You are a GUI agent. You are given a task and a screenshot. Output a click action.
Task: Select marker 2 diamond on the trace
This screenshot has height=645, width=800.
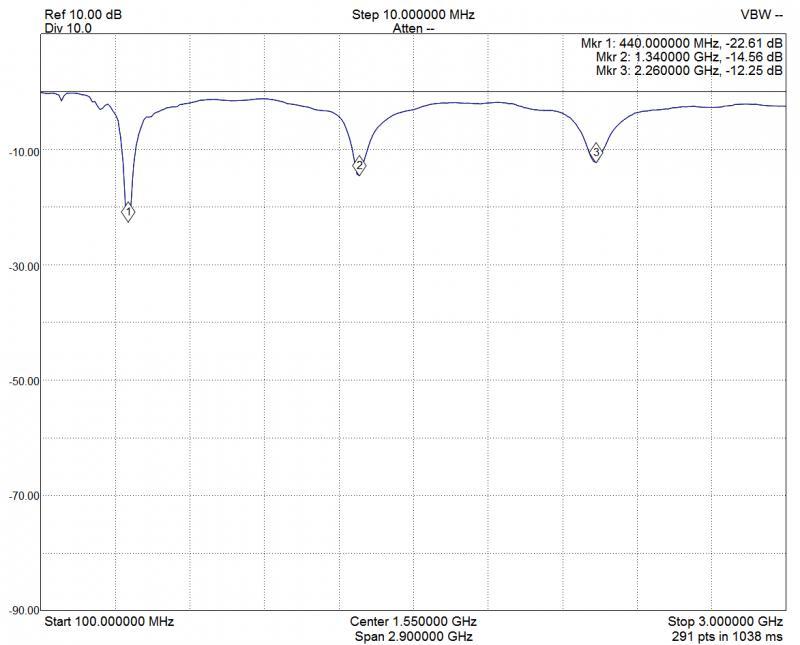pos(359,167)
